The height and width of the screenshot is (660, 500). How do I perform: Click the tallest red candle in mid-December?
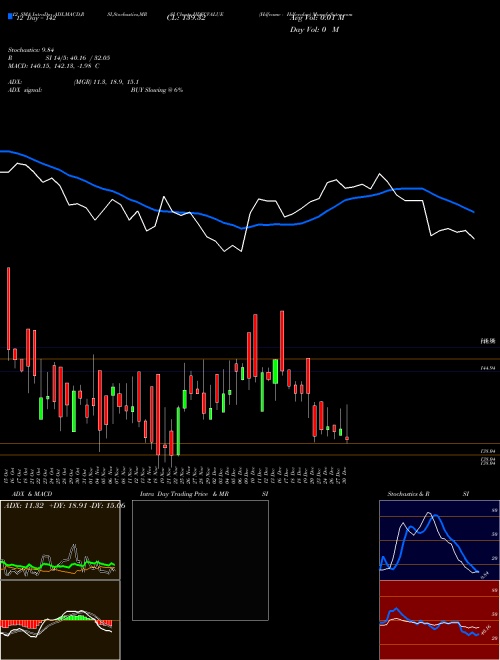282,341
